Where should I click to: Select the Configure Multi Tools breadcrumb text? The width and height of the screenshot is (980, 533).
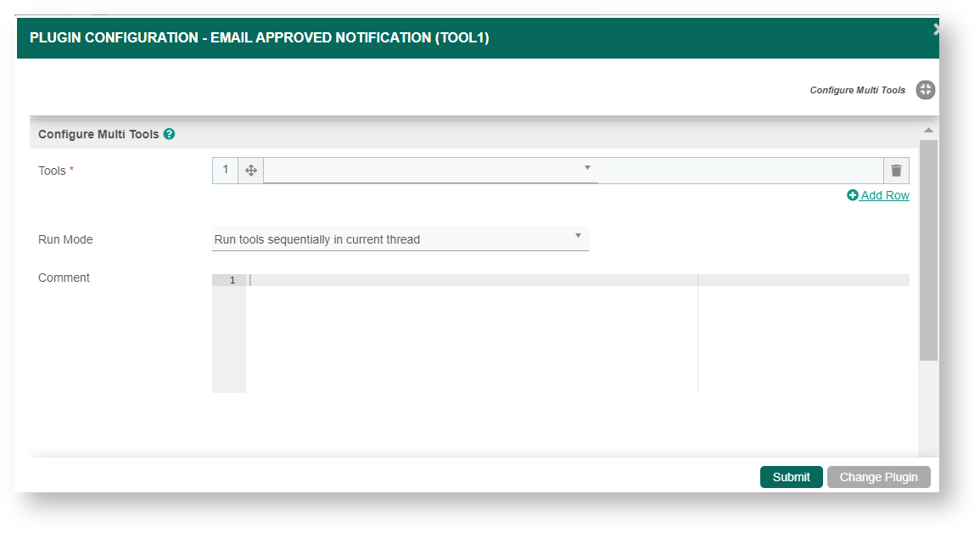pyautogui.click(x=858, y=90)
